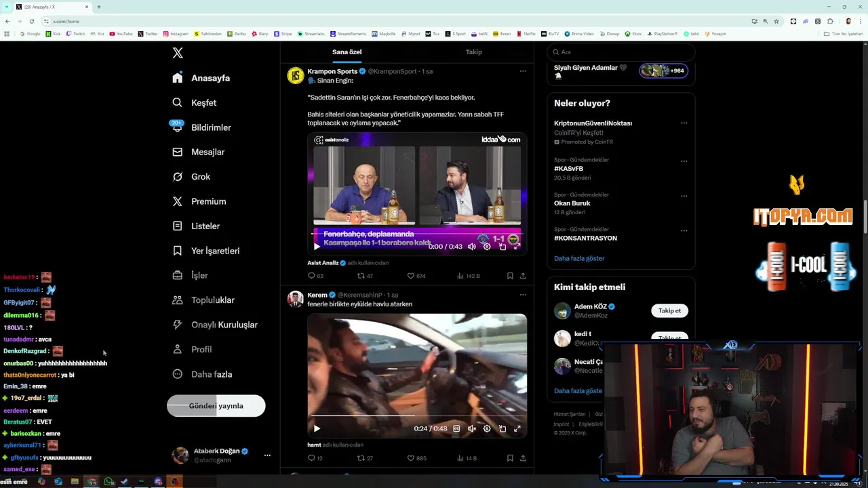Image resolution: width=868 pixels, height=488 pixels.
Task: Switch to Takip tab
Action: tap(473, 52)
